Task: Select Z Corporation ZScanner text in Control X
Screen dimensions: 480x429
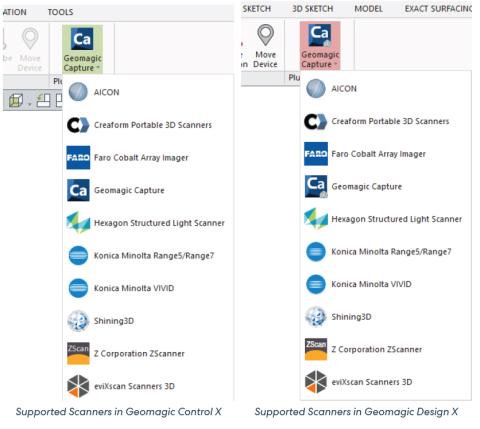Action: [139, 354]
